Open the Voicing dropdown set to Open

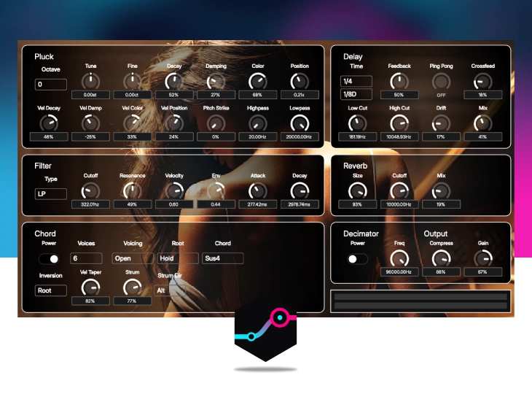click(133, 258)
